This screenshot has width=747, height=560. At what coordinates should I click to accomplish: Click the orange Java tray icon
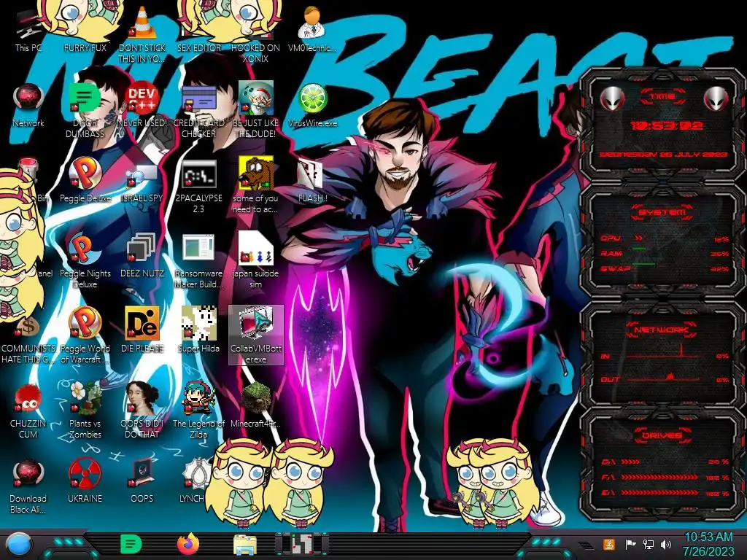click(609, 544)
